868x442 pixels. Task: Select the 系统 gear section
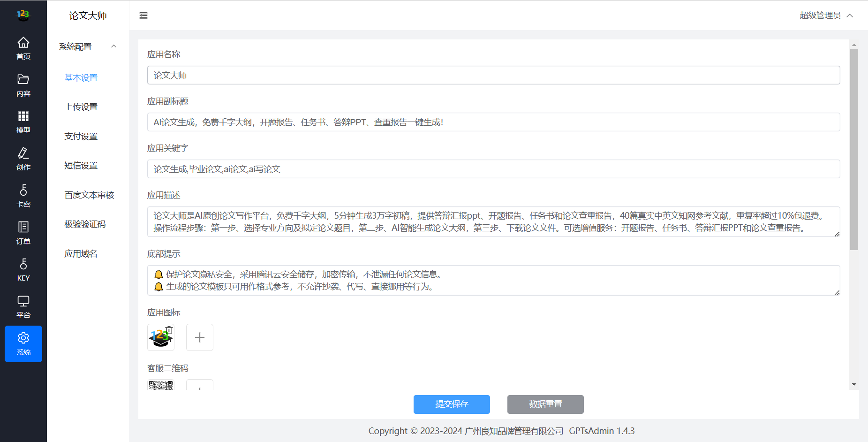23,344
